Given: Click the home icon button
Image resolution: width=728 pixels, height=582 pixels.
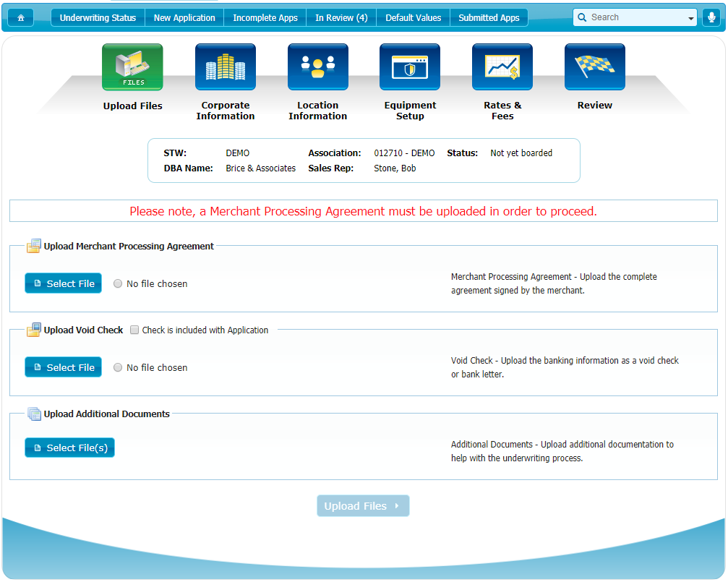Looking at the screenshot, I should (x=20, y=18).
